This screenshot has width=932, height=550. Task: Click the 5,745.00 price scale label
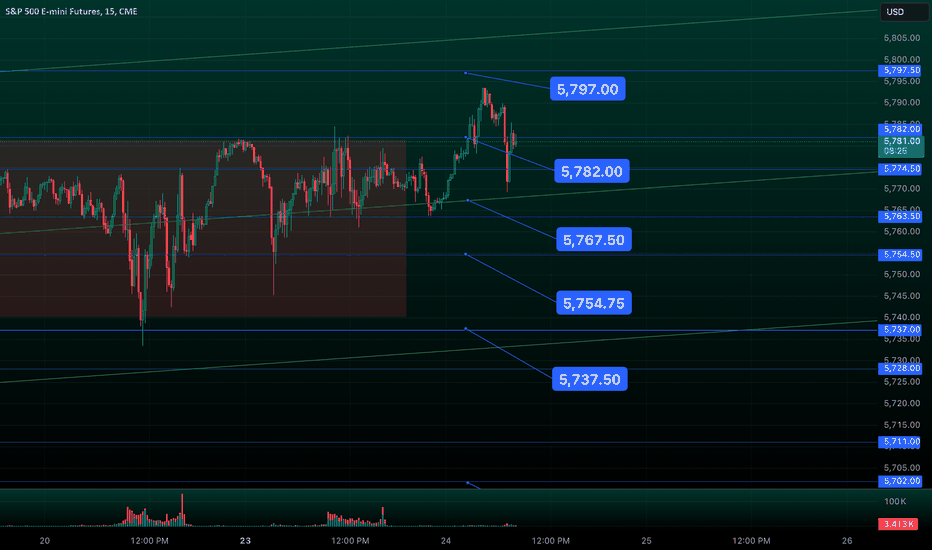902,296
